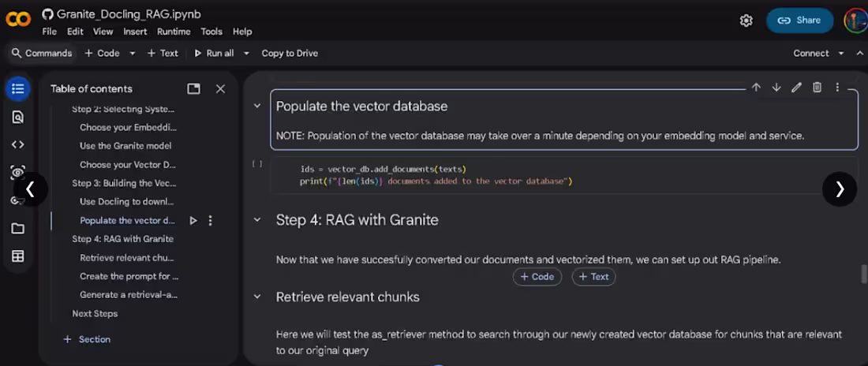Image resolution: width=868 pixels, height=366 pixels.
Task: Select Next Steps in contents
Action: pyautogui.click(x=95, y=313)
